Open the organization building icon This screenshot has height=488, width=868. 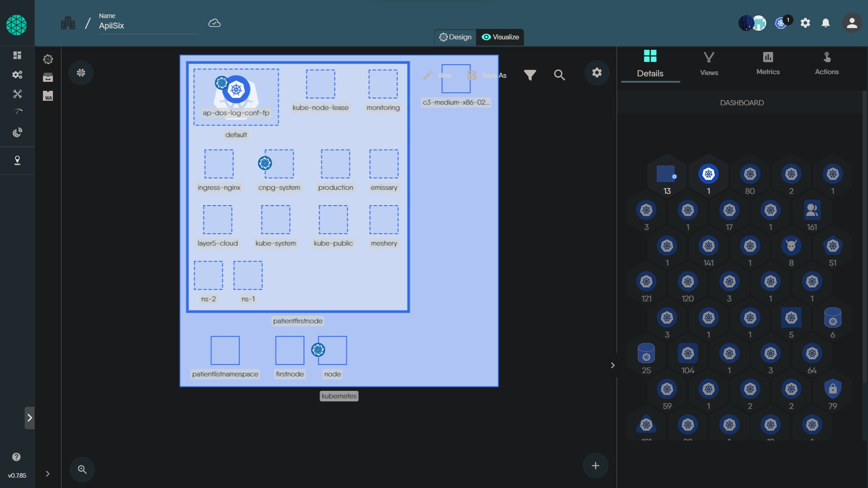68,23
